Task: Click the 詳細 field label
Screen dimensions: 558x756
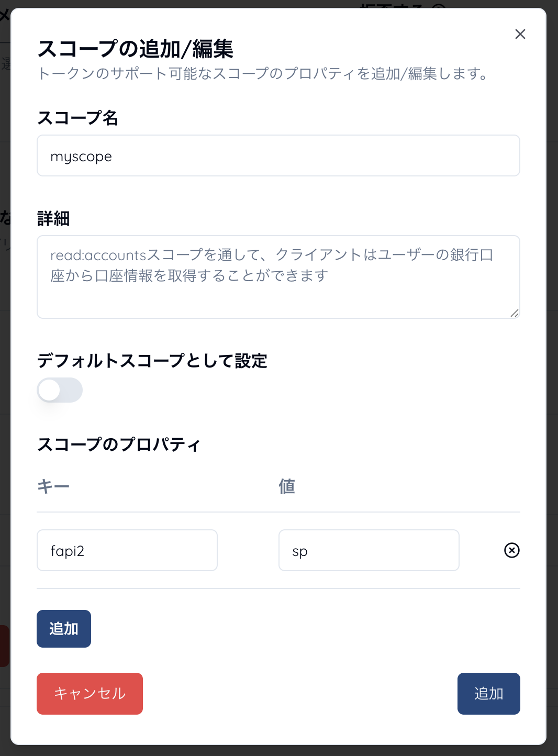Action: [x=53, y=218]
